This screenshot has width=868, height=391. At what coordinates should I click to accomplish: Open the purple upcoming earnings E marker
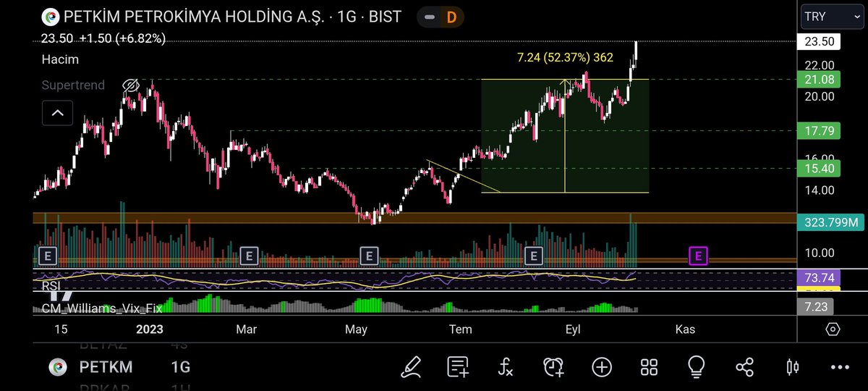(x=698, y=255)
